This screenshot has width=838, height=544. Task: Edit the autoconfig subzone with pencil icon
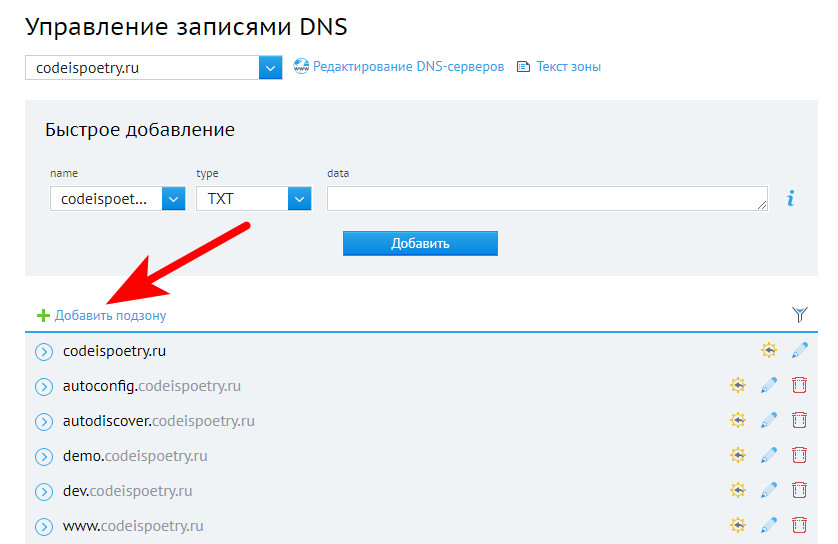point(769,385)
